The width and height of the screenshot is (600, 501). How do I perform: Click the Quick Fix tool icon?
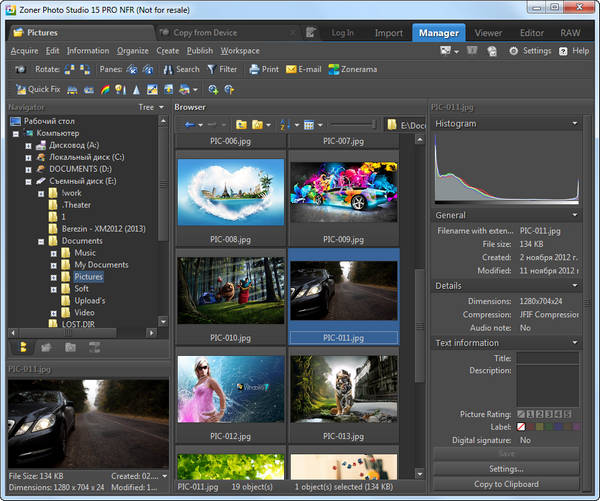(20, 89)
